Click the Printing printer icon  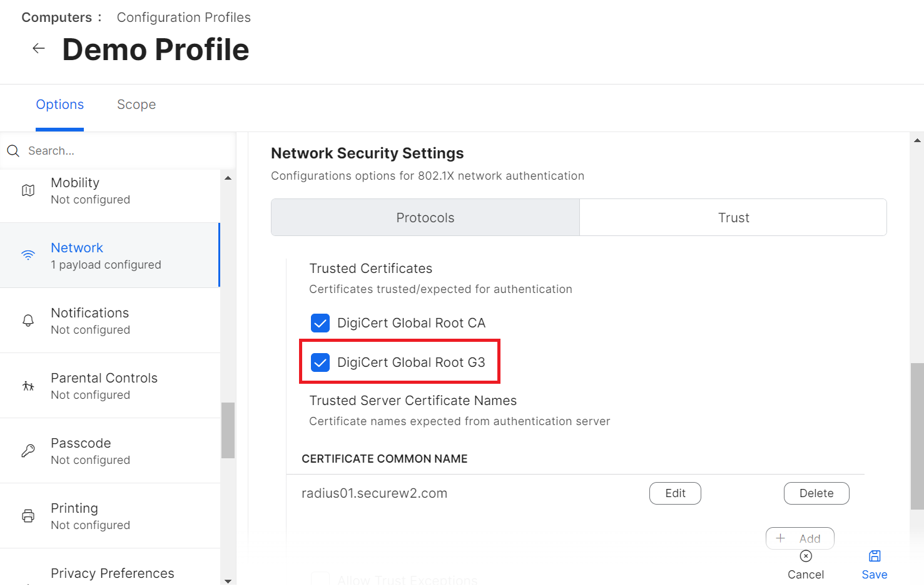tap(28, 516)
